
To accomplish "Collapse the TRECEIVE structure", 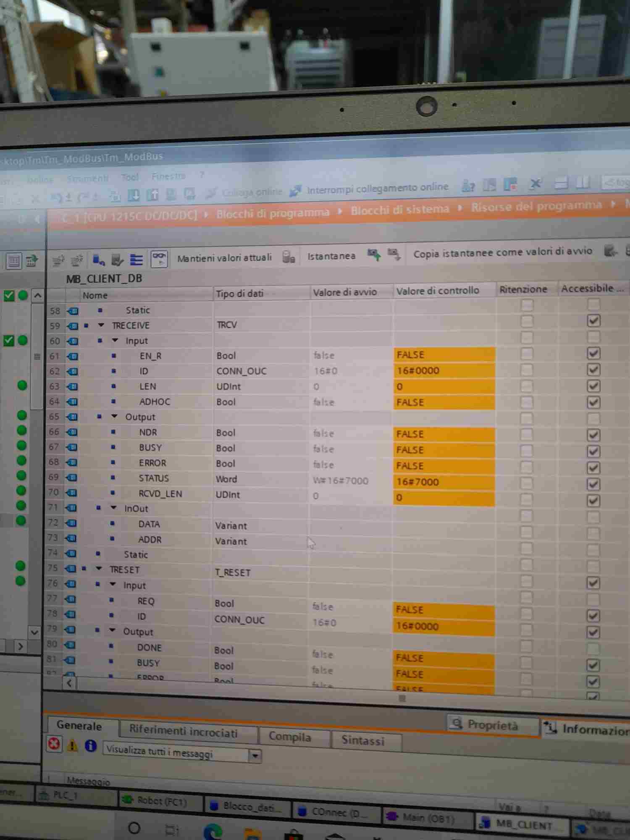I will pos(101,325).
